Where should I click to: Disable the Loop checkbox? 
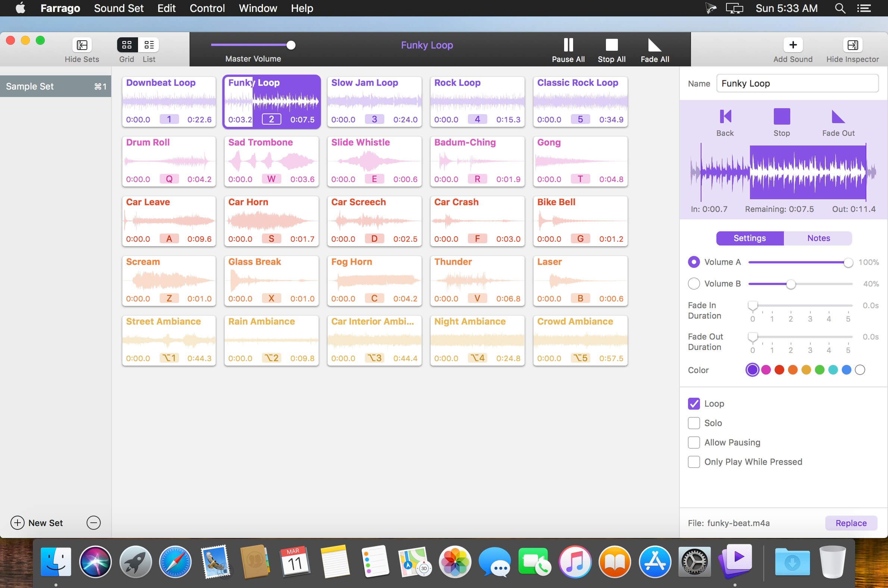click(693, 403)
